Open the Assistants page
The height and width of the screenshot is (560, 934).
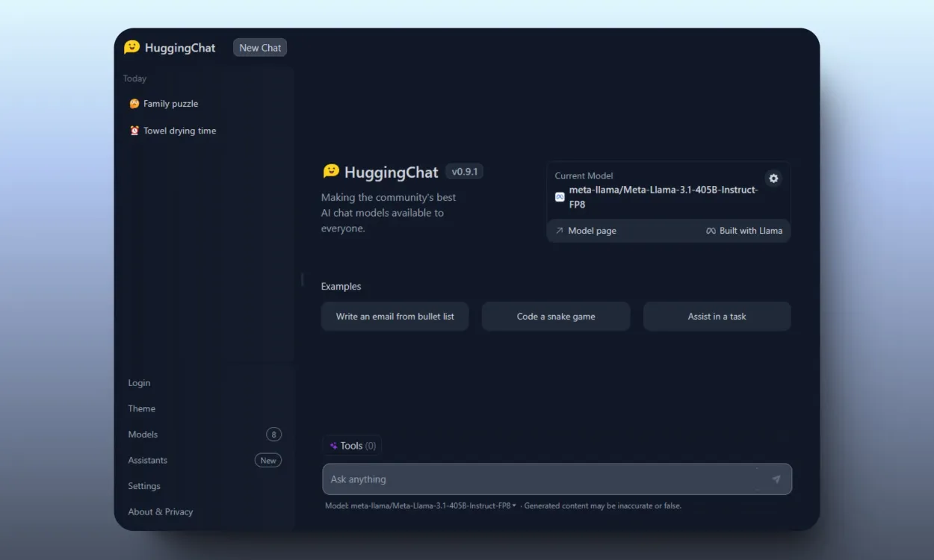[x=148, y=460]
